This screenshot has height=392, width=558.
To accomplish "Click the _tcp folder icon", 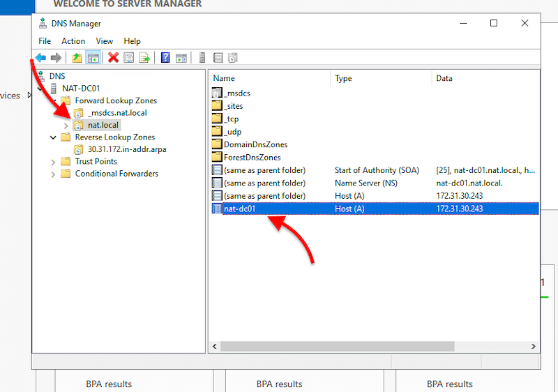I will tap(217, 119).
